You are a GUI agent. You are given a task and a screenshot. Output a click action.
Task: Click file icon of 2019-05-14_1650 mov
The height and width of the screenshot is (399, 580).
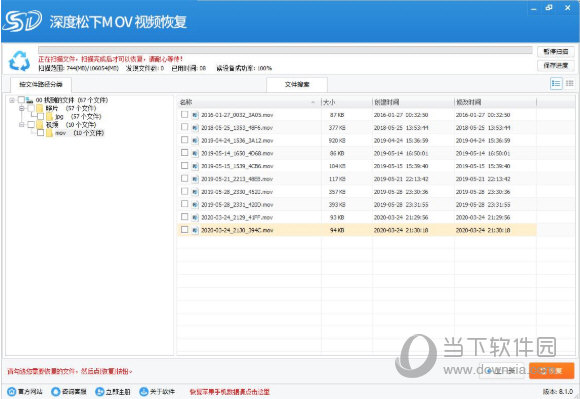pyautogui.click(x=195, y=153)
